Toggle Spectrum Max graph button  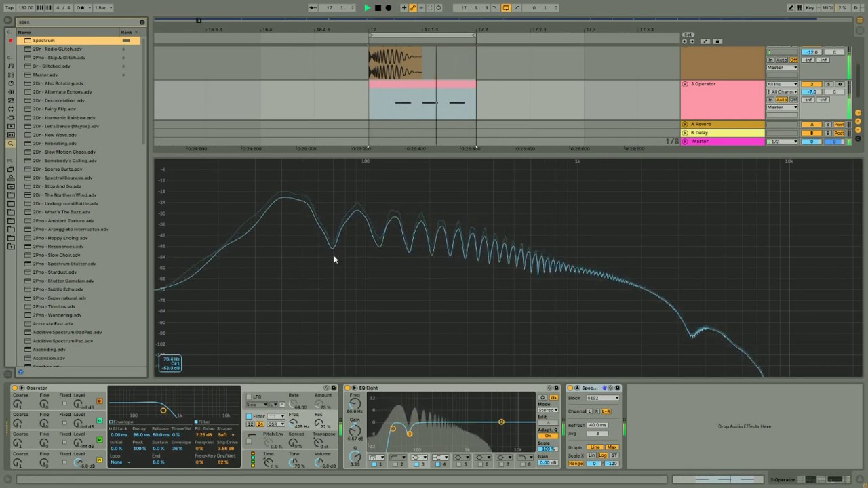(x=612, y=447)
